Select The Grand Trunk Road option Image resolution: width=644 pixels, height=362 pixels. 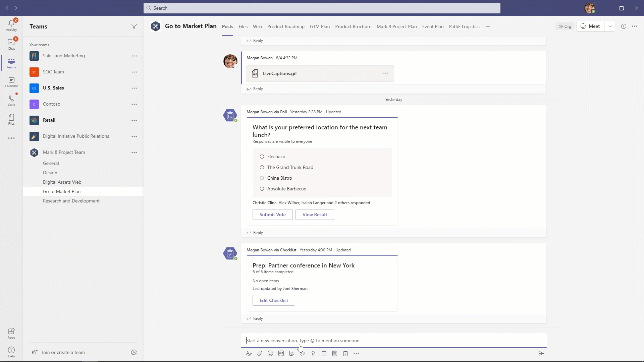coord(262,167)
